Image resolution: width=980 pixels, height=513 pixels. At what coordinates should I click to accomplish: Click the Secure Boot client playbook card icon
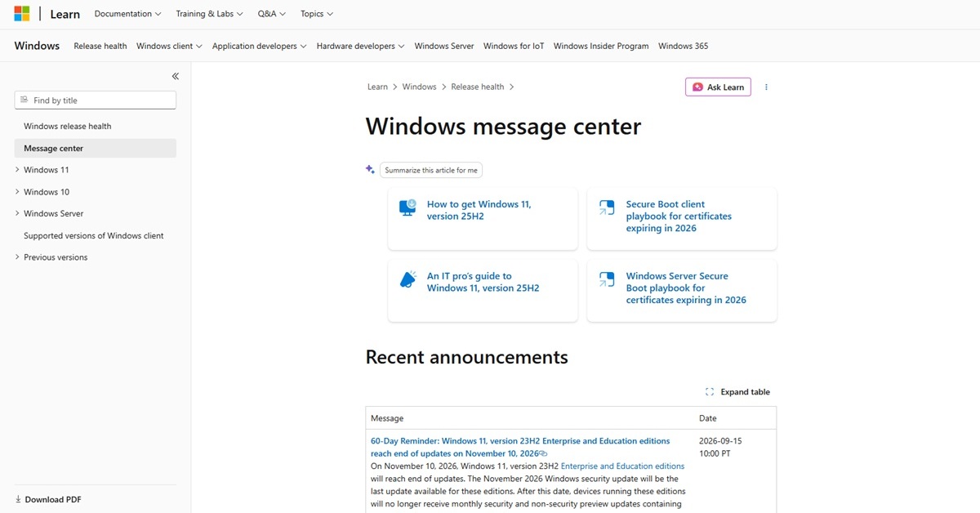pyautogui.click(x=607, y=207)
